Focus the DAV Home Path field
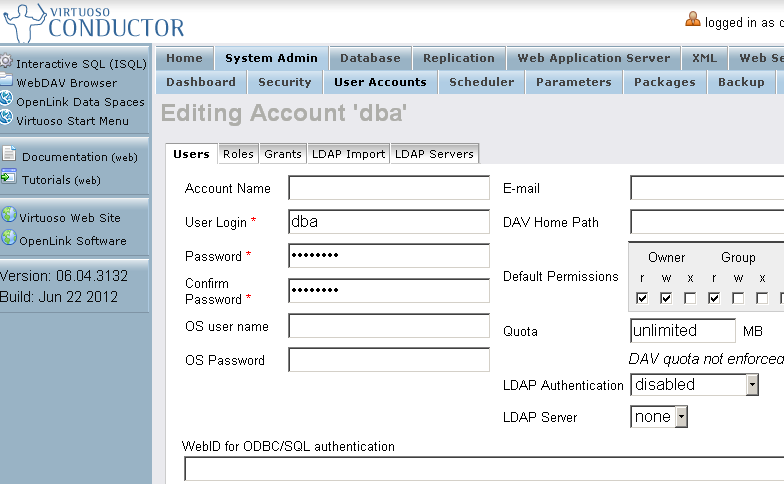This screenshot has width=784, height=484. pyautogui.click(x=707, y=222)
